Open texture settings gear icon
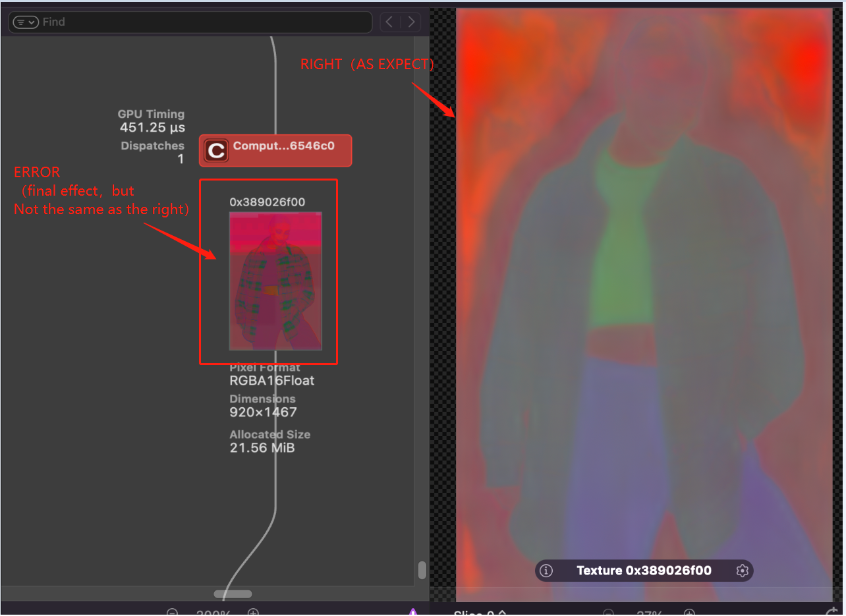 [x=743, y=571]
